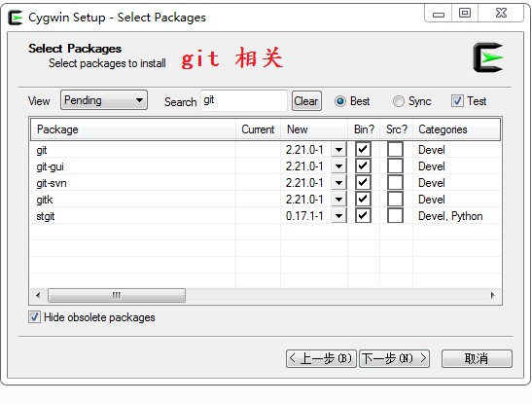Open version dropdown for git-gui
The image size is (532, 404).
[338, 166]
